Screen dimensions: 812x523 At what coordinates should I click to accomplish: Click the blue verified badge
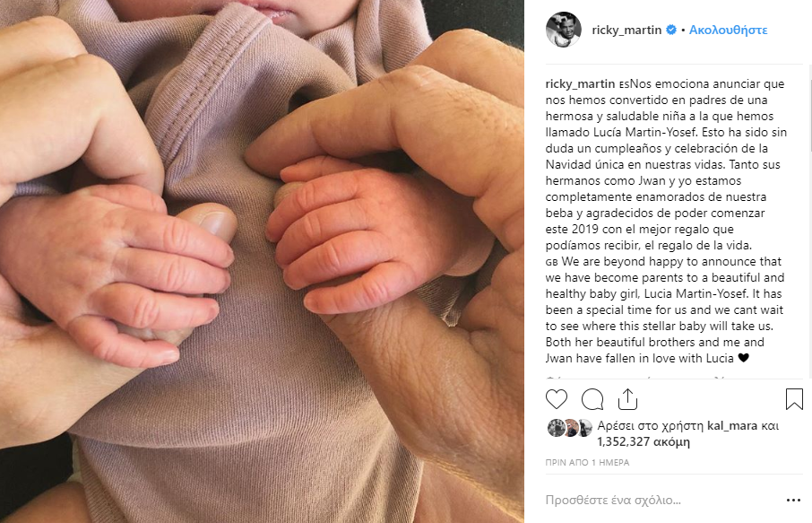click(671, 31)
